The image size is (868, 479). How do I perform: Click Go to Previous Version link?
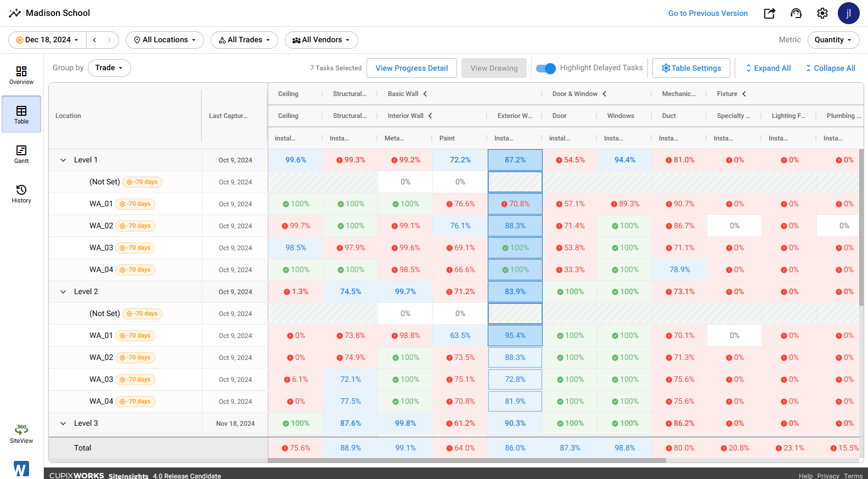[x=708, y=13]
